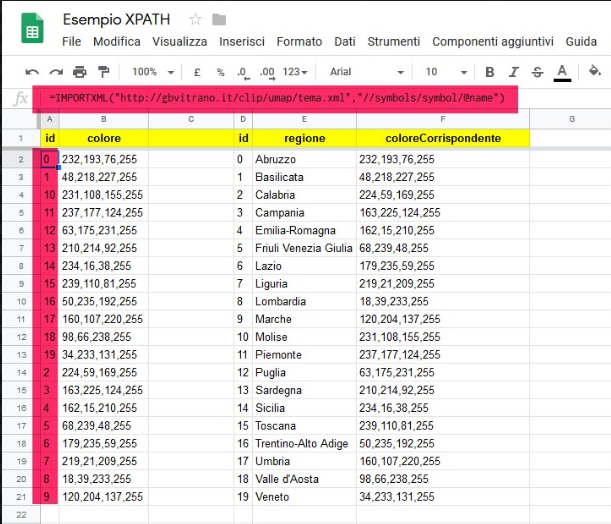Viewport: 611px width, 524px height.
Task: Click the undo arrow icon
Action: click(x=32, y=72)
